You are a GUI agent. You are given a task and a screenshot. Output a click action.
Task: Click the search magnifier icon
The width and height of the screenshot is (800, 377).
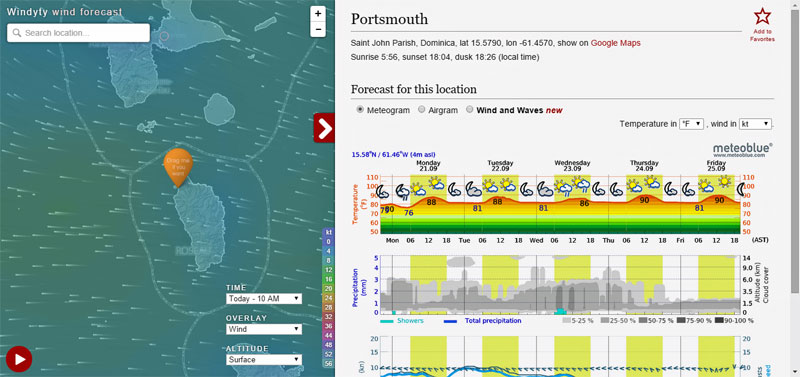click(17, 33)
